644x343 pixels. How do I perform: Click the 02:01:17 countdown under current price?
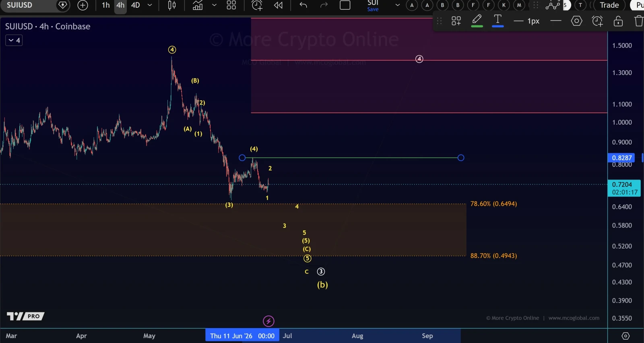[x=625, y=192]
